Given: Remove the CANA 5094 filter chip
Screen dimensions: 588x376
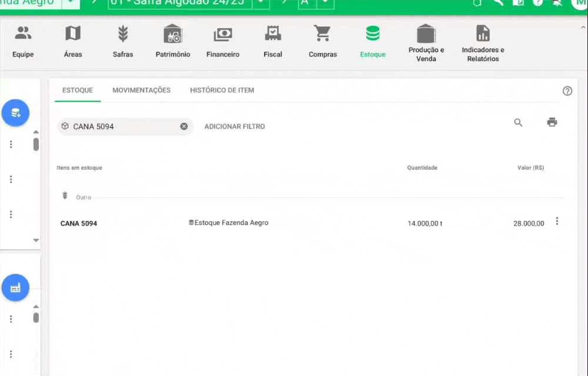Looking at the screenshot, I should click(184, 126).
